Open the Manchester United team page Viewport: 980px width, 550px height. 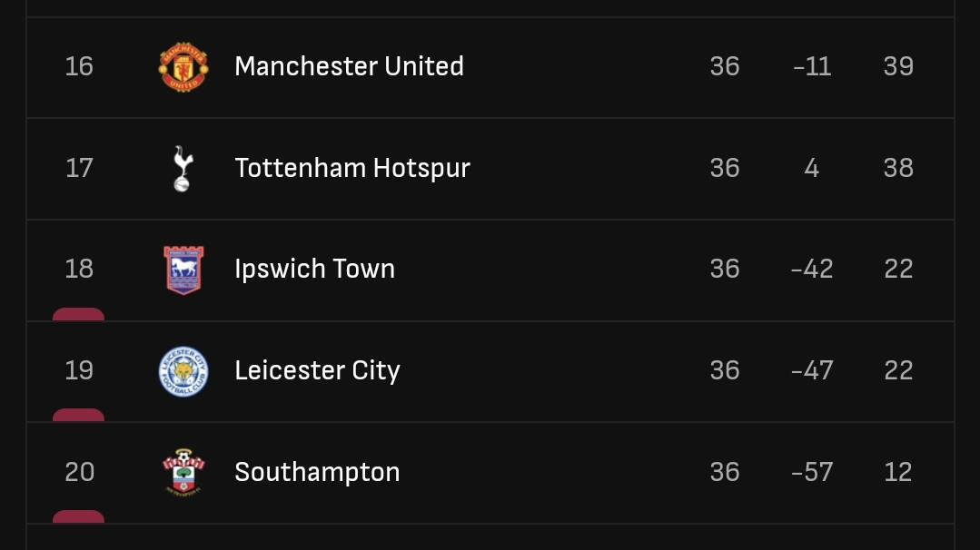(349, 66)
